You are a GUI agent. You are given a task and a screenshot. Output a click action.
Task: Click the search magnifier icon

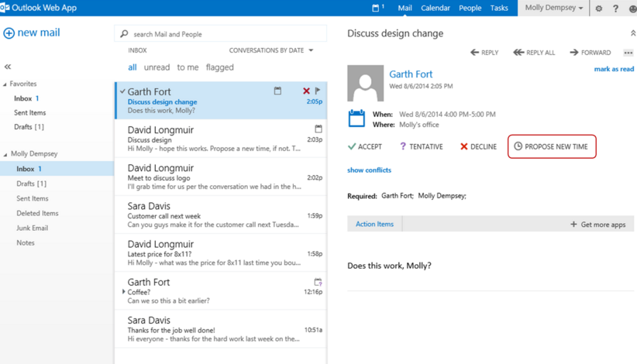point(124,33)
